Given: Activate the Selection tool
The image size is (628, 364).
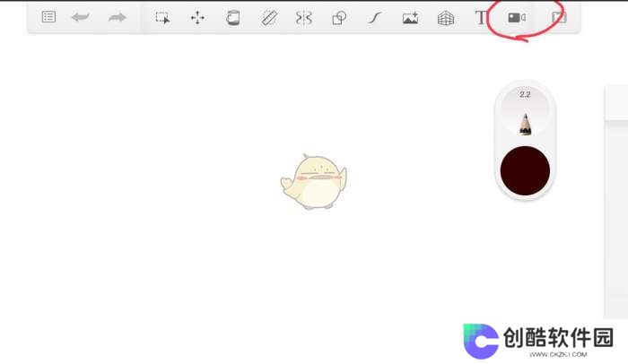Looking at the screenshot, I should point(162,18).
